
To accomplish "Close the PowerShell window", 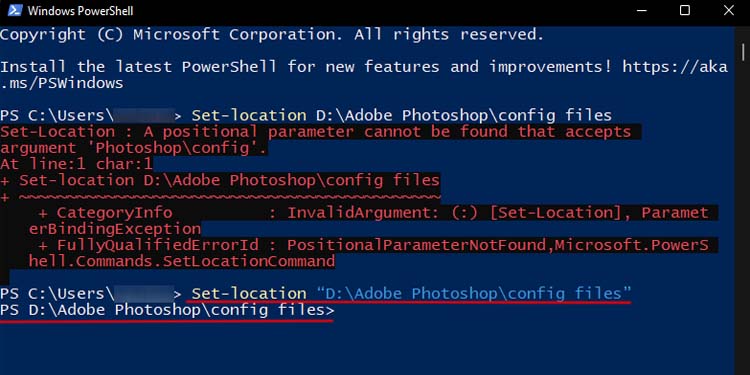I will (x=728, y=10).
